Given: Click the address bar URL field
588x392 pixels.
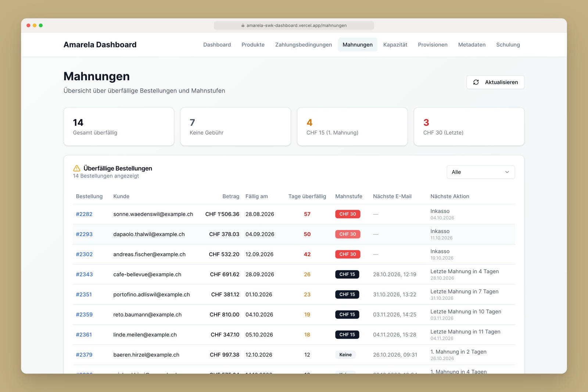Looking at the screenshot, I should pos(294,26).
